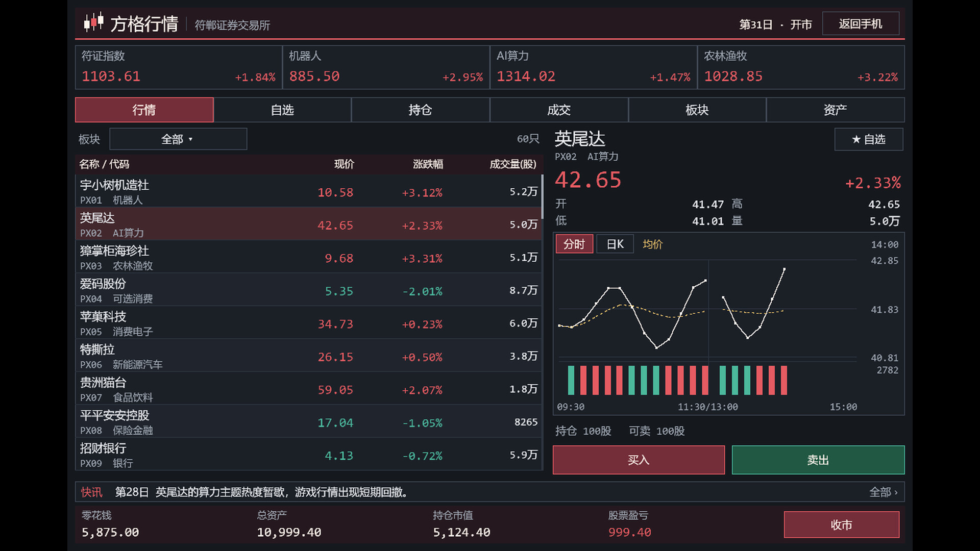Screen dimensions: 980x551
Task: Open the 板块 tab
Action: 697,110
